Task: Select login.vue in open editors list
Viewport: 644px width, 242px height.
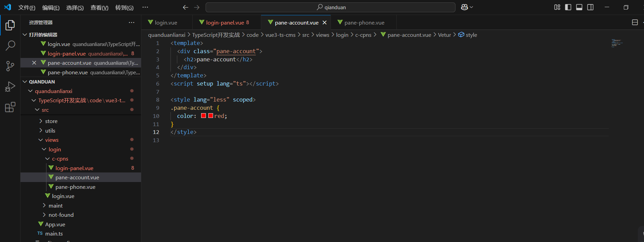Action: click(x=81, y=44)
